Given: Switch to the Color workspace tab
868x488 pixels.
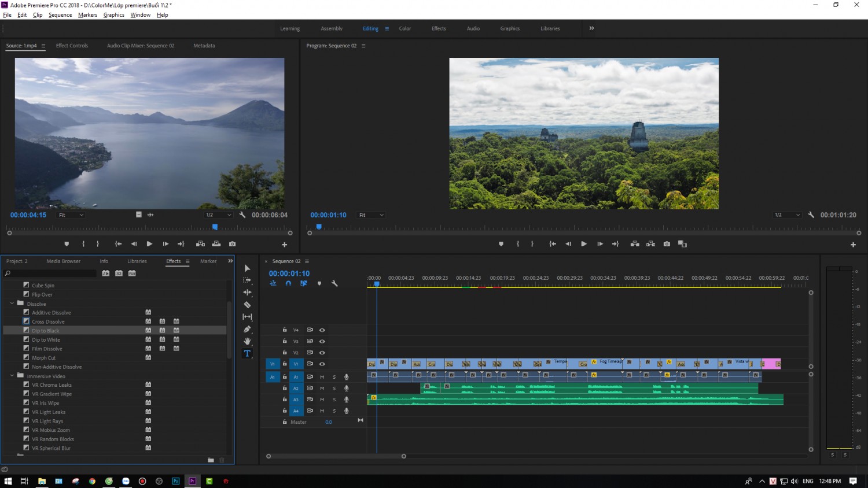Looking at the screenshot, I should coord(405,28).
